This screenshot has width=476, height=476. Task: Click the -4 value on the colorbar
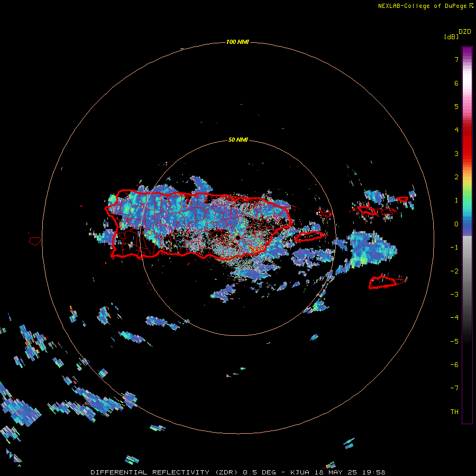point(454,318)
